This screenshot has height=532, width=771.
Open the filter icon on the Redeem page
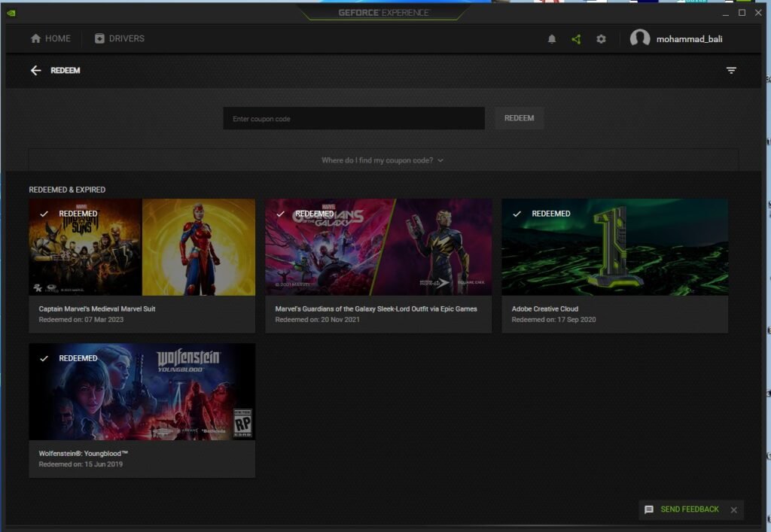pyautogui.click(x=732, y=70)
